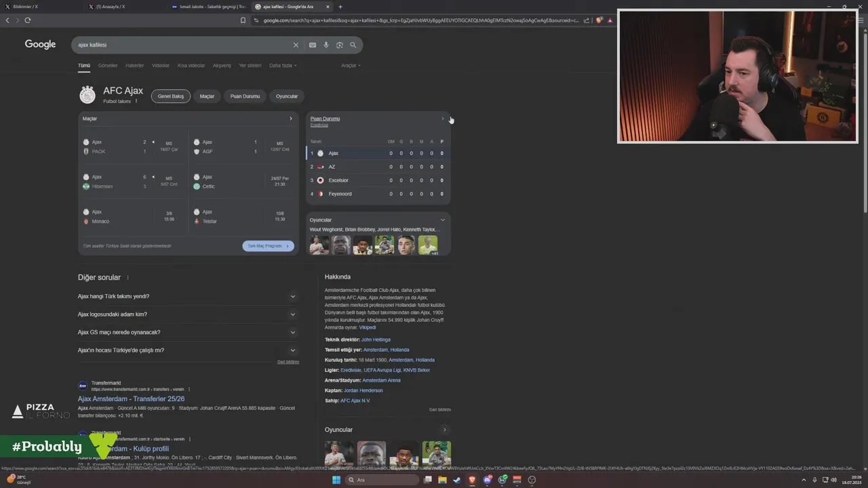
Task: Click the Tüm Maç Programı button
Action: 269,246
